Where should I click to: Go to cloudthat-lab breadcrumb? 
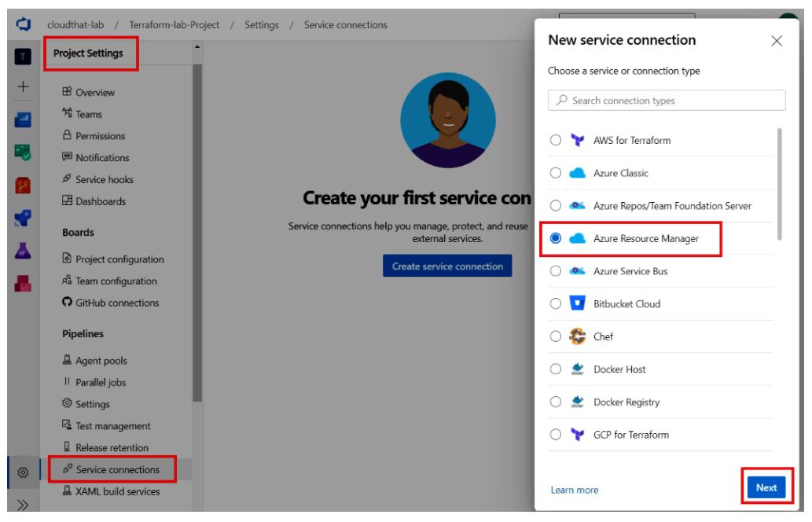pyautogui.click(x=75, y=25)
